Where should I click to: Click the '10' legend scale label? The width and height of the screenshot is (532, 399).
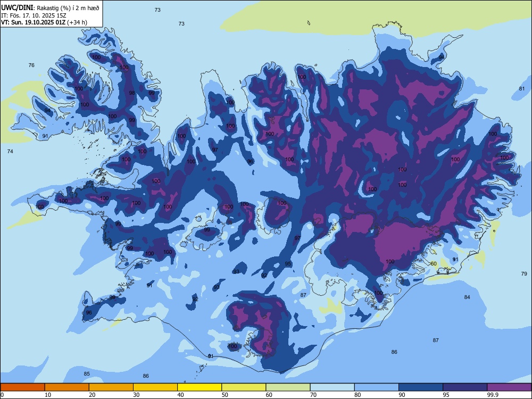pos(48,395)
